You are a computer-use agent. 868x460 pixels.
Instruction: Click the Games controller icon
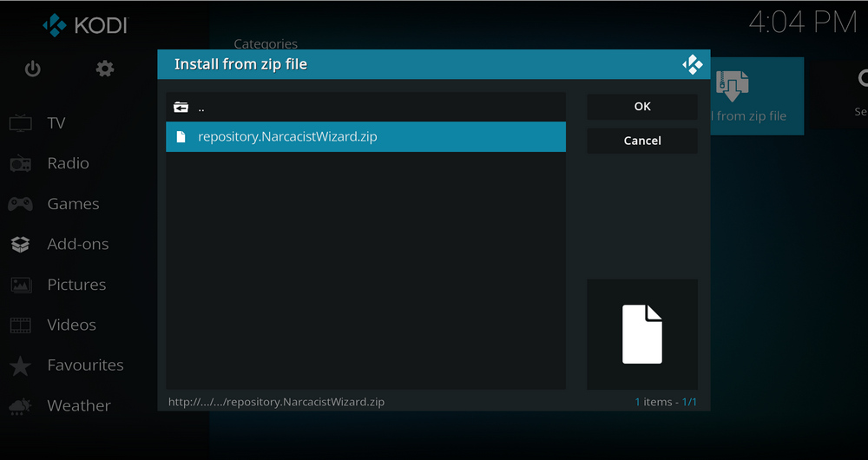click(21, 204)
